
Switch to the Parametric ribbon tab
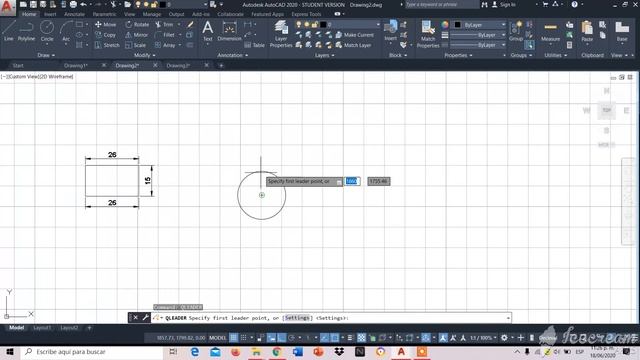[104, 14]
